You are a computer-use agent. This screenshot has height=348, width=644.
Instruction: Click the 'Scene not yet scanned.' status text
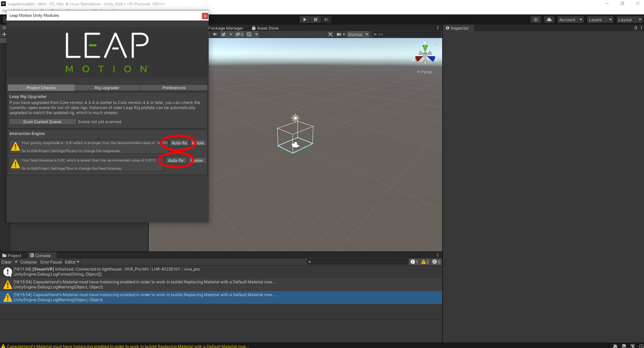100,122
